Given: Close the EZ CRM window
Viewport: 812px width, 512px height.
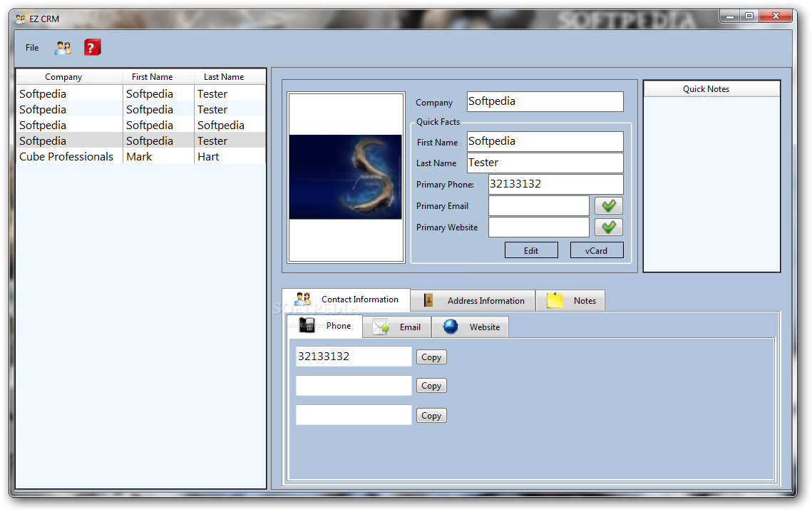Looking at the screenshot, I should (x=776, y=16).
